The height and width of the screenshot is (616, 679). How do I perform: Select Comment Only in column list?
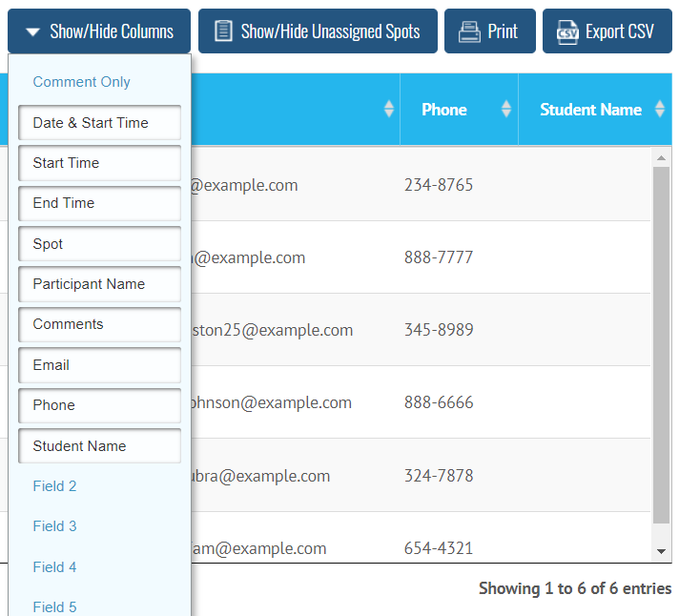(82, 82)
